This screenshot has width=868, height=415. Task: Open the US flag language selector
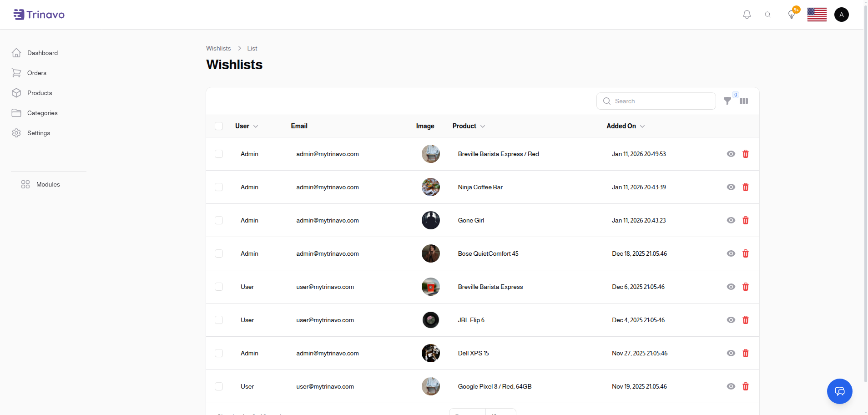[817, 15]
